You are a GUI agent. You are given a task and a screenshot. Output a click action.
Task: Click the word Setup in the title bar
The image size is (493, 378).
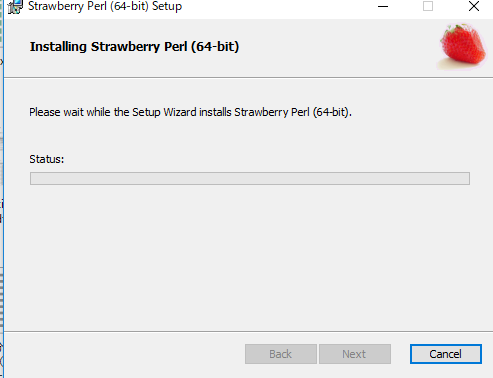coord(167,6)
